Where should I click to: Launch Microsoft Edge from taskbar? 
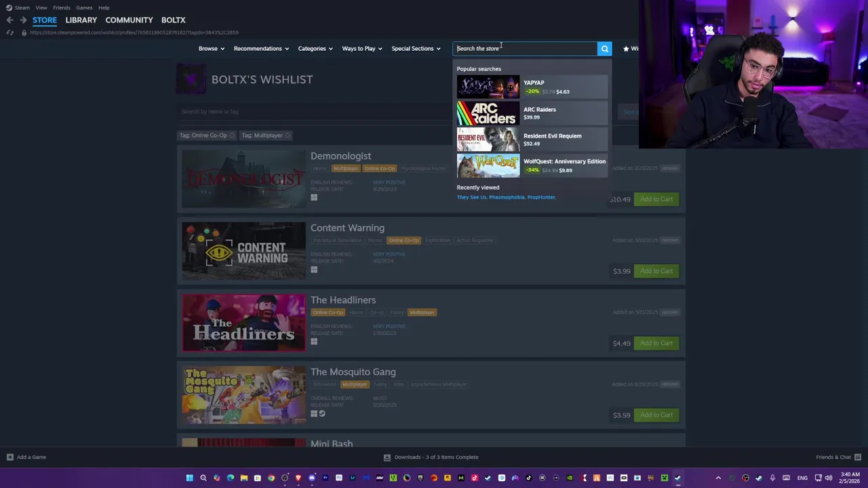[x=230, y=478]
